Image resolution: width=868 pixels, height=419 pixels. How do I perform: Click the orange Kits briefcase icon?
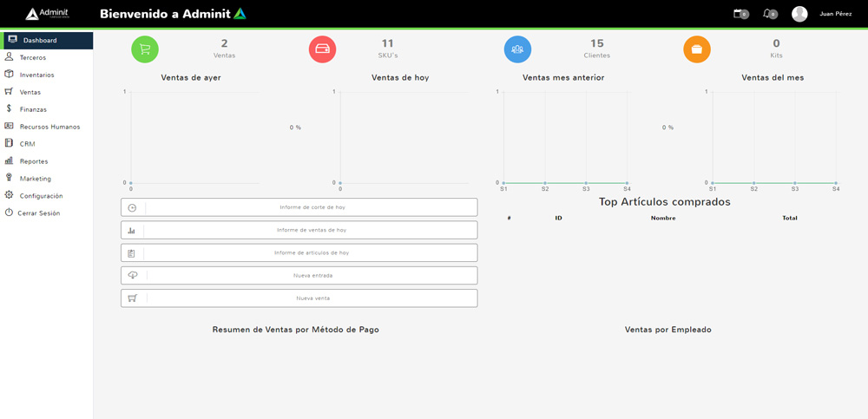coord(696,49)
